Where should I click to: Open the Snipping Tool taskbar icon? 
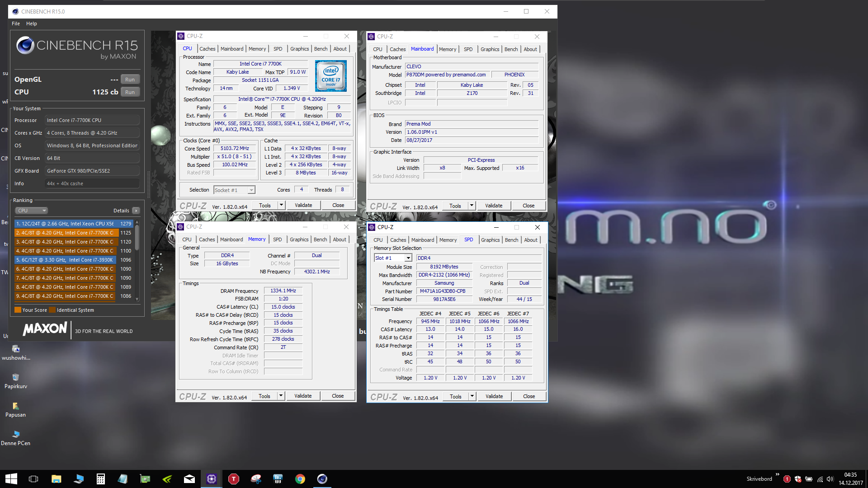click(x=256, y=479)
